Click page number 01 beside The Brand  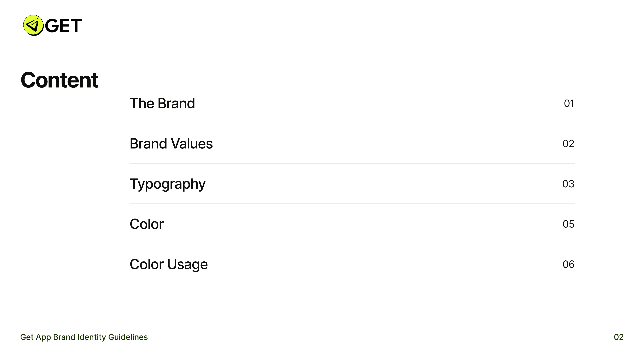[x=569, y=103]
